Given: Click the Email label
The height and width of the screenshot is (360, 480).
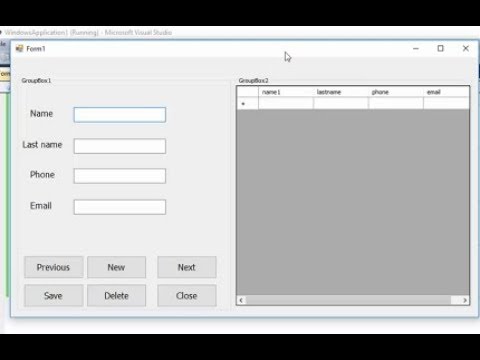Looking at the screenshot, I should click(41, 206).
